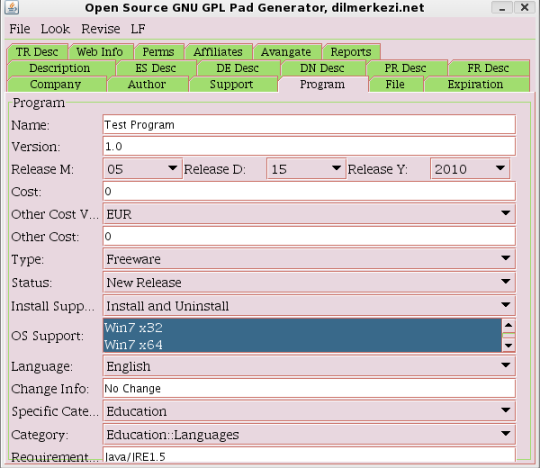Select Win7 x64 in OS Support list
Image resolution: width=540 pixels, height=468 pixels.
pyautogui.click(x=302, y=344)
